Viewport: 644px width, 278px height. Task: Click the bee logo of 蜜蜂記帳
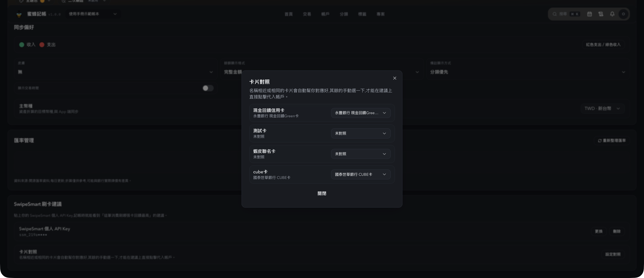pos(19,14)
